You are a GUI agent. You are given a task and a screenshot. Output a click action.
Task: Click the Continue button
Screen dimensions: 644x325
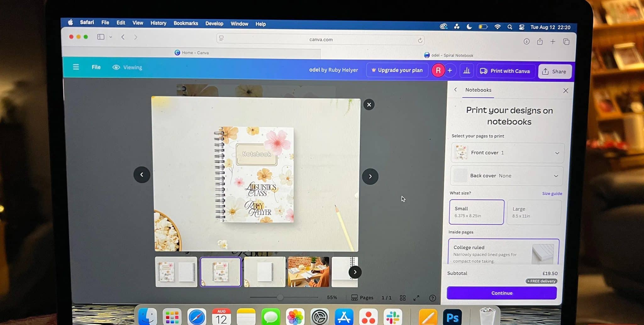click(x=502, y=293)
